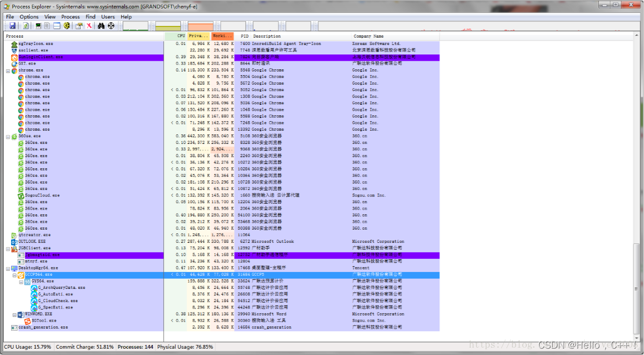
Task: Click the SunloginClient.exe orange icon
Action: 14,57
